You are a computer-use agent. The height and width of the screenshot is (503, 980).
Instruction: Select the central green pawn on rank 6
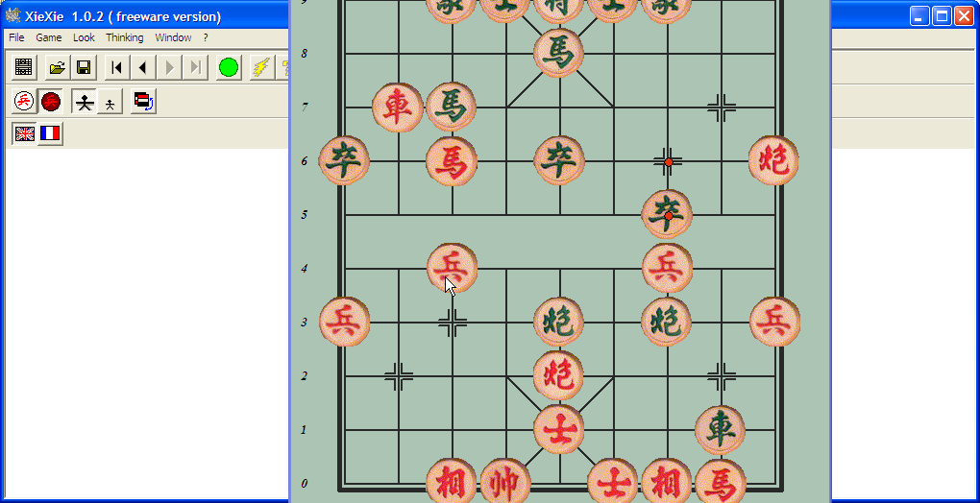[559, 161]
